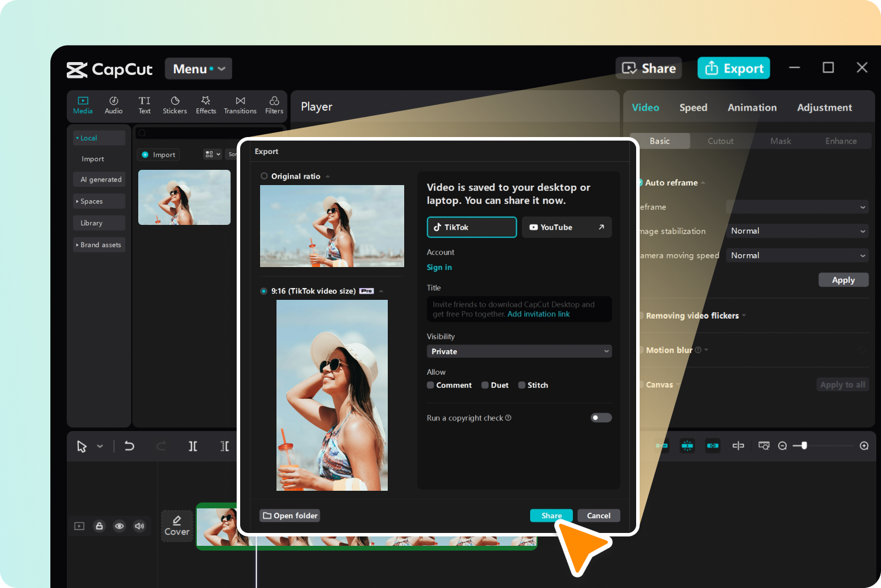Open the Menu in the title bar

click(x=198, y=69)
